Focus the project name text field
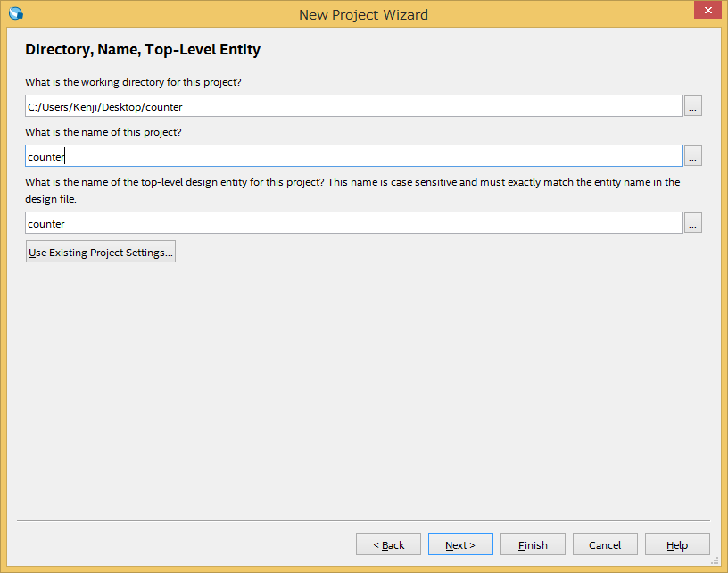Viewport: 728px width, 573px height. [354, 156]
